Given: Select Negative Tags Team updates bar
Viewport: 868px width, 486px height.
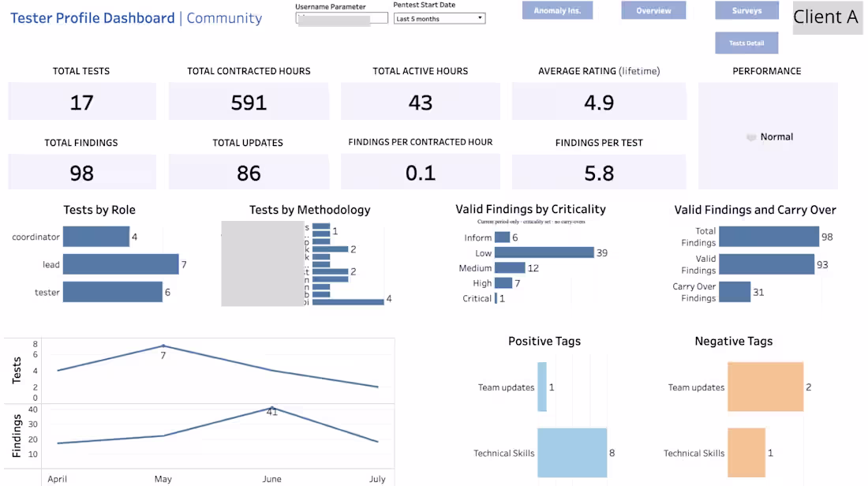Looking at the screenshot, I should point(765,387).
